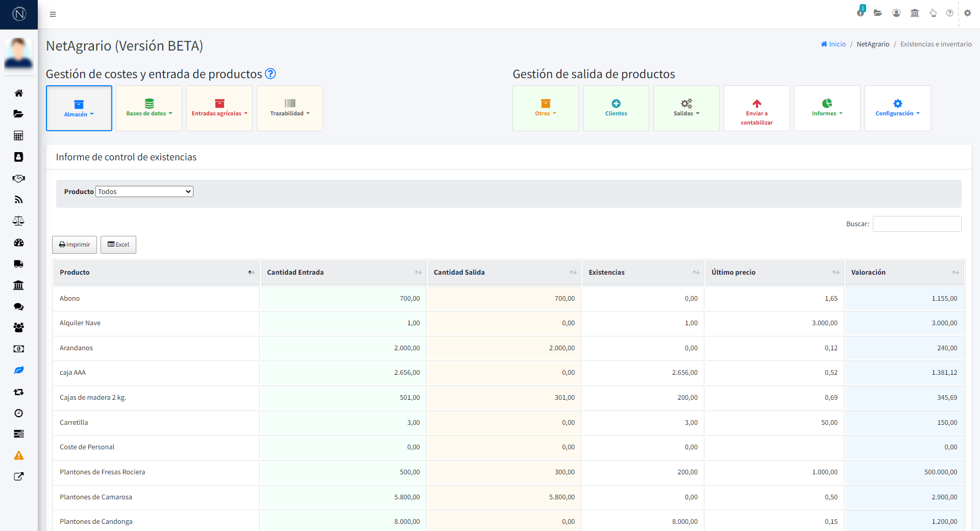The height and width of the screenshot is (531, 980).
Task: Open the RSS feed icon in sidebar
Action: [19, 200]
